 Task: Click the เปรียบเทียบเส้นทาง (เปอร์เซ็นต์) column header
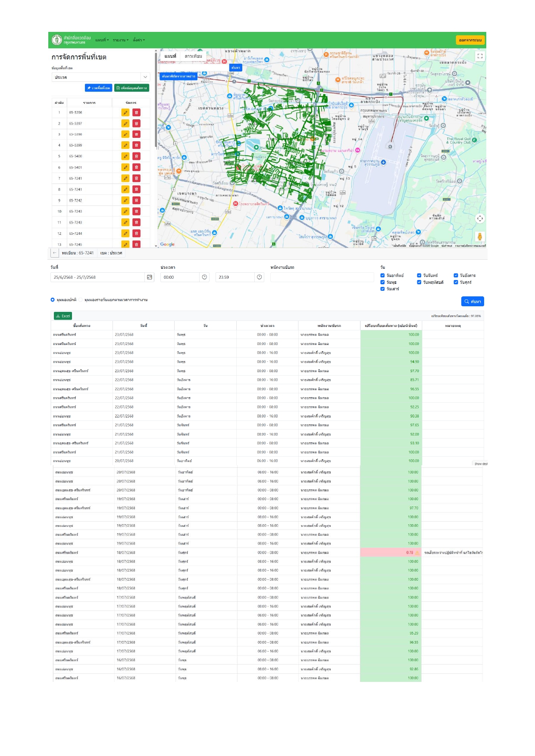tap(391, 326)
